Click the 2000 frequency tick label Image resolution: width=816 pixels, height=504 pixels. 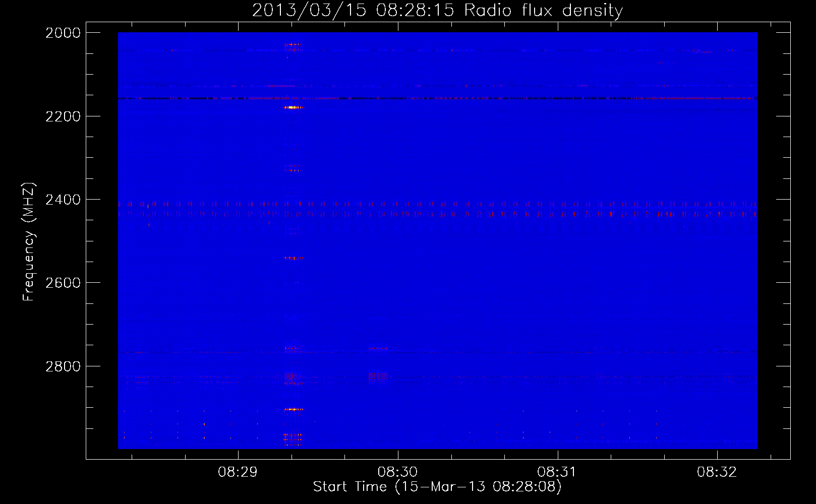click(63, 33)
